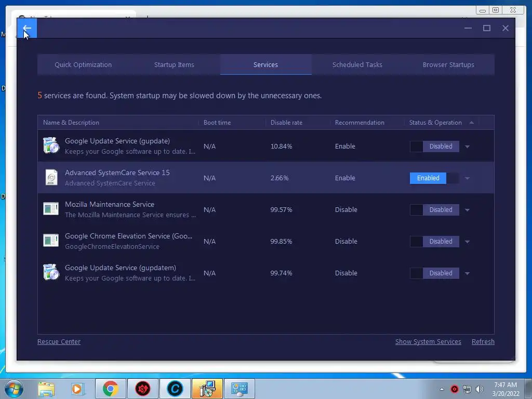Toggle the Google Update Service (gupdatem) switch
This screenshot has width=532, height=399.
click(x=434, y=273)
